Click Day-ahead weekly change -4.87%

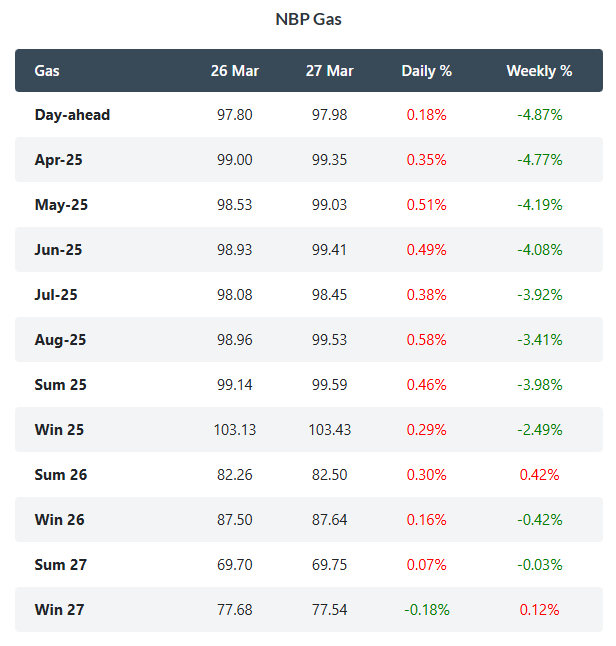click(x=539, y=115)
